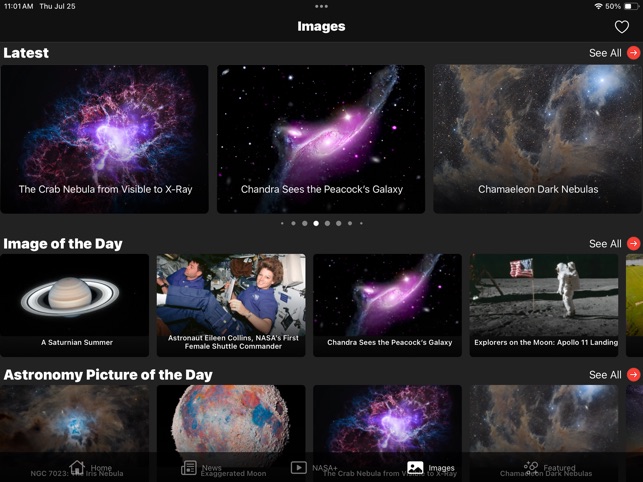Tap the Home house icon in tab bar
Screen dimensions: 643x482
[77, 467]
